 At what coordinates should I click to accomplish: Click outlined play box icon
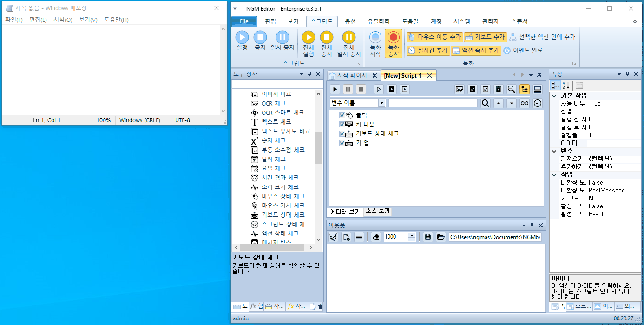click(405, 89)
